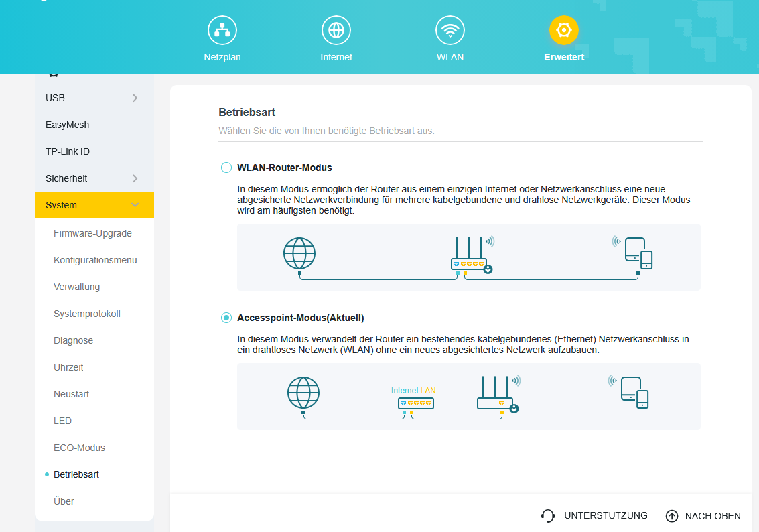This screenshot has width=759, height=532.
Task: Click the Accesspoint-Modus(Aktuell) label text
Action: [301, 318]
